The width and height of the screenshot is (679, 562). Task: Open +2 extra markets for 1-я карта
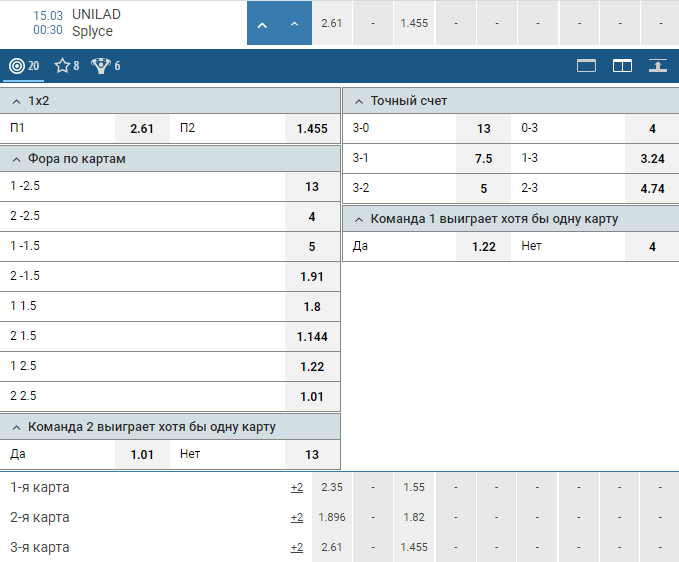click(x=297, y=488)
